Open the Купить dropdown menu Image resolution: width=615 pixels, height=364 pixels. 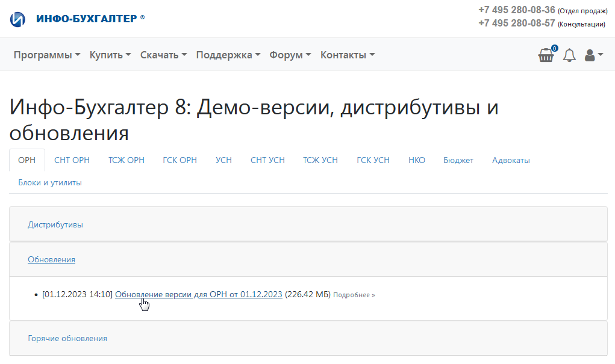pos(110,55)
